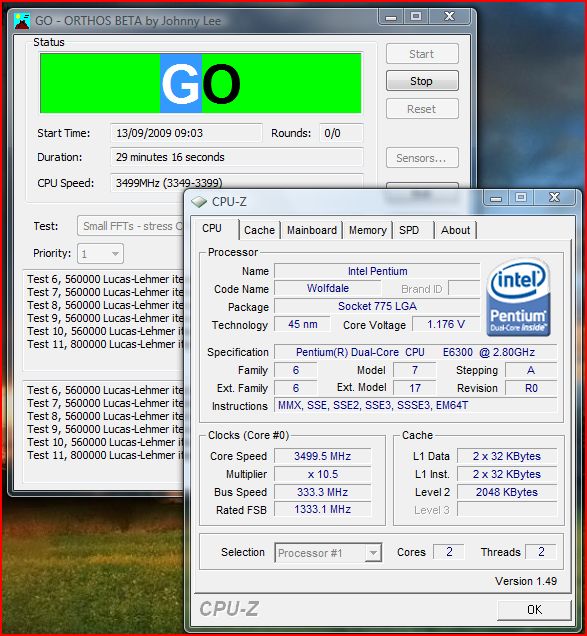Click the Instructions value starting with MMX
Image resolution: width=587 pixels, height=636 pixels.
pos(415,405)
